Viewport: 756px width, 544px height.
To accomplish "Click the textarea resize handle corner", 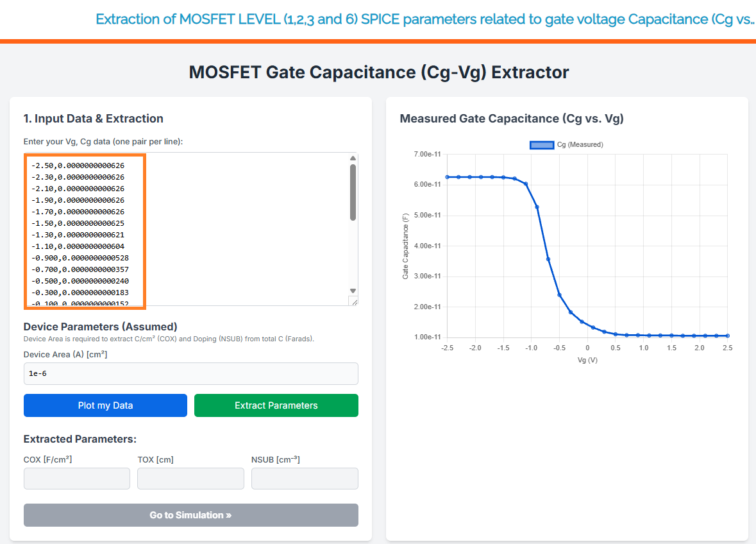I will pos(353,301).
